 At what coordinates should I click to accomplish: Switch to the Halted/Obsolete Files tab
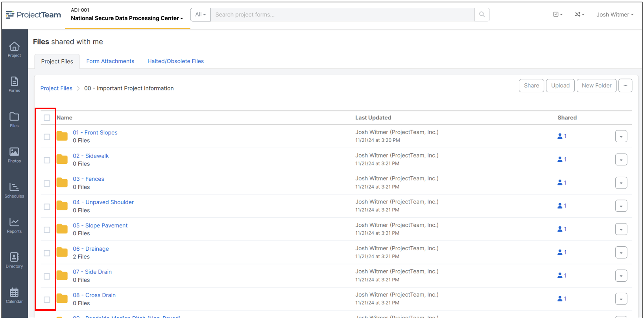click(175, 61)
